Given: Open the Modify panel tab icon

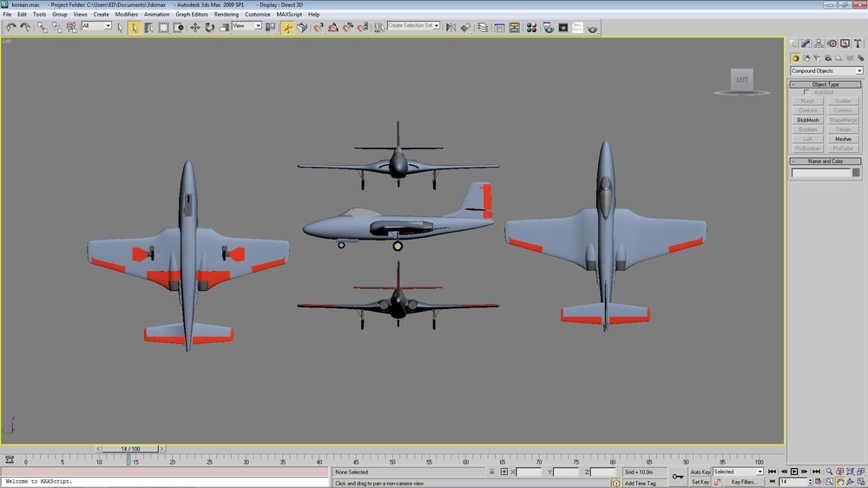Looking at the screenshot, I should point(806,43).
